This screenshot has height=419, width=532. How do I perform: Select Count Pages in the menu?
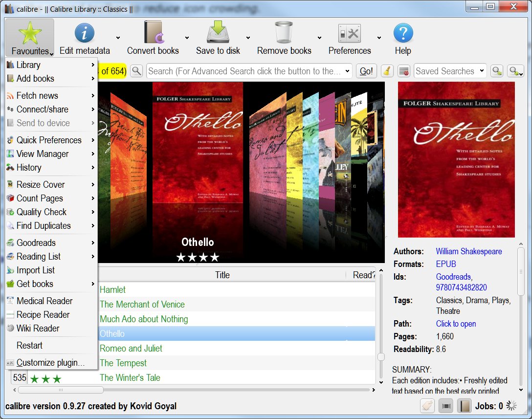(51, 198)
